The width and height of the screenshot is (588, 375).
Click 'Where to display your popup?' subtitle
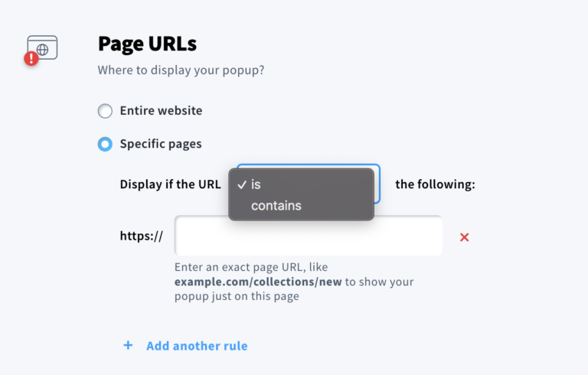pos(186,70)
